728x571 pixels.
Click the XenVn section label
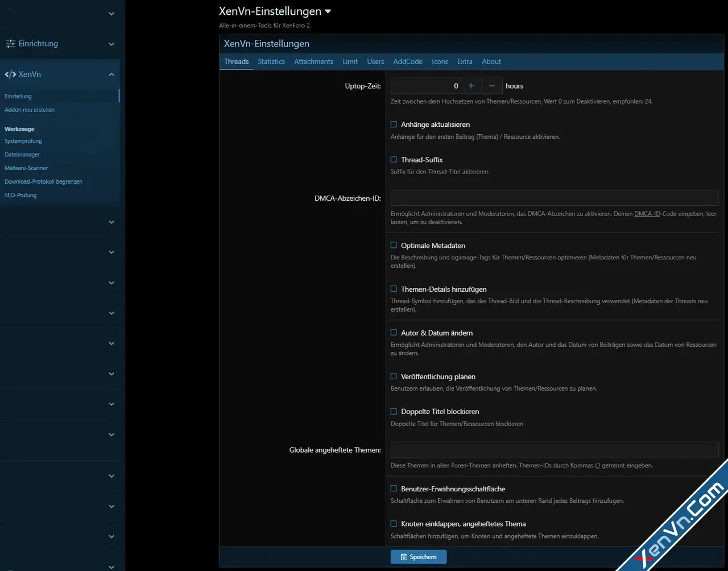(x=30, y=75)
